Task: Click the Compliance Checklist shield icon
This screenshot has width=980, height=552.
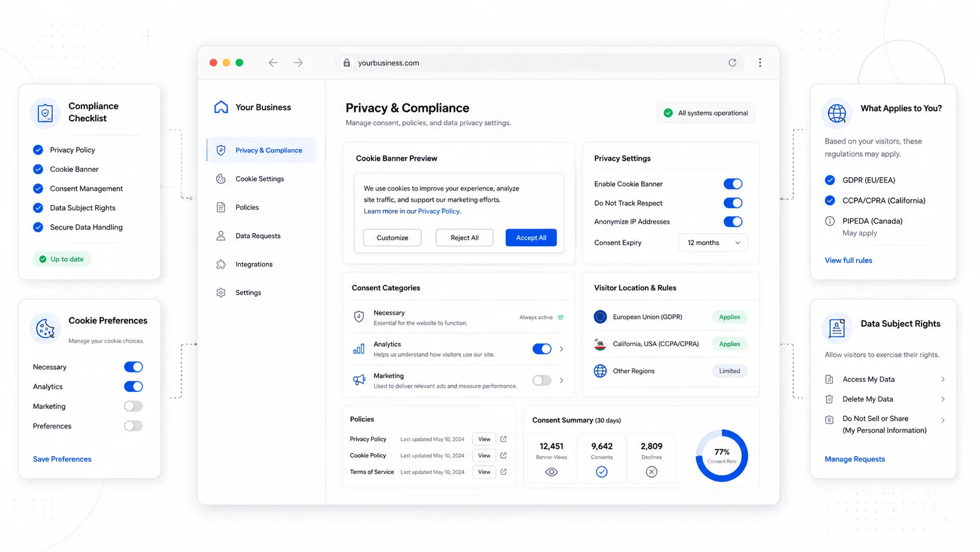Action: (x=45, y=113)
